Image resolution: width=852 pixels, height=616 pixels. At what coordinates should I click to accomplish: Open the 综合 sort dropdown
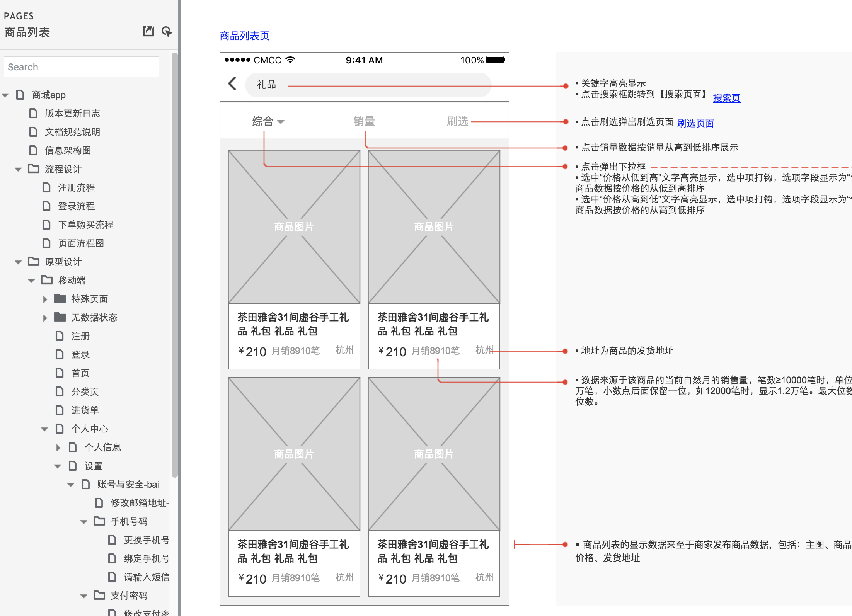pos(268,121)
